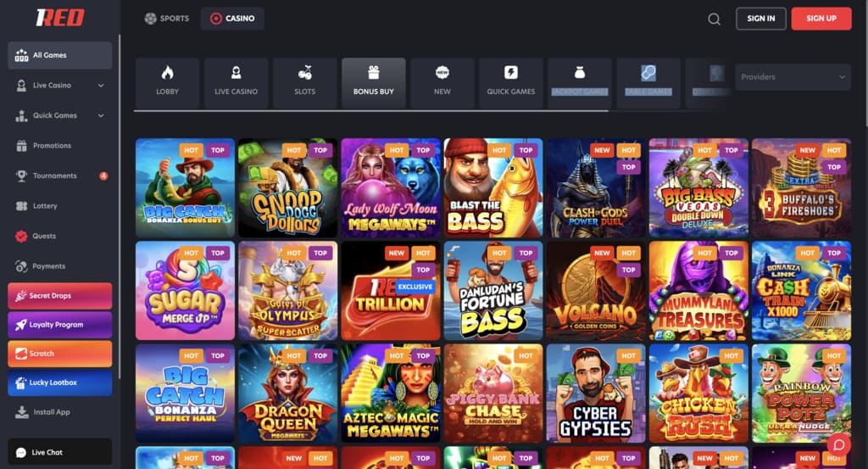
Task: Click the Bonus Buy gift icon
Action: (x=374, y=73)
